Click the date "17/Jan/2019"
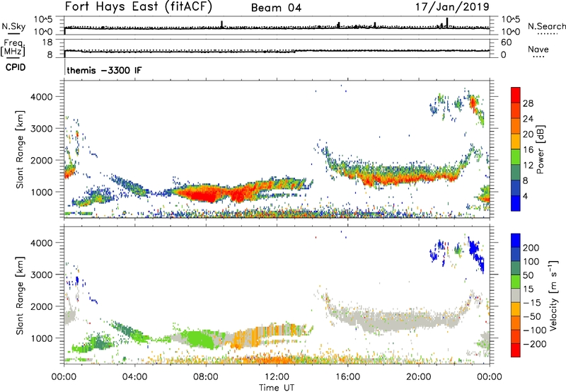The width and height of the screenshot is (566, 392). pyautogui.click(x=452, y=6)
